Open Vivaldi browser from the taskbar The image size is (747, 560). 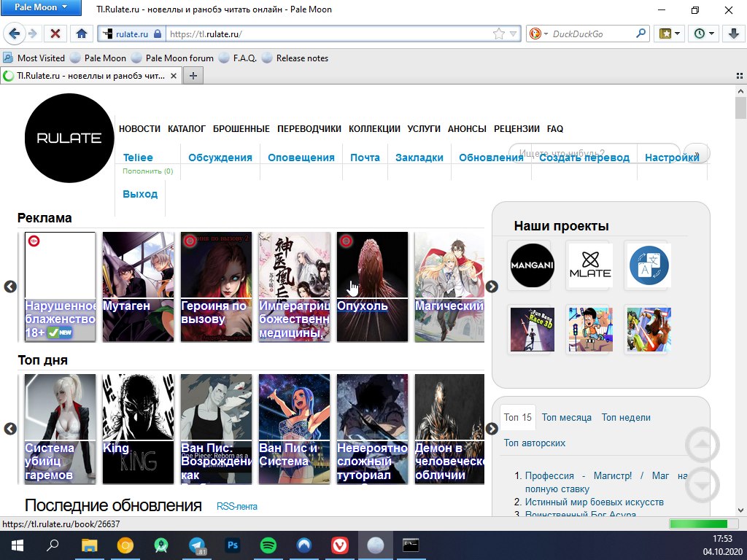340,545
